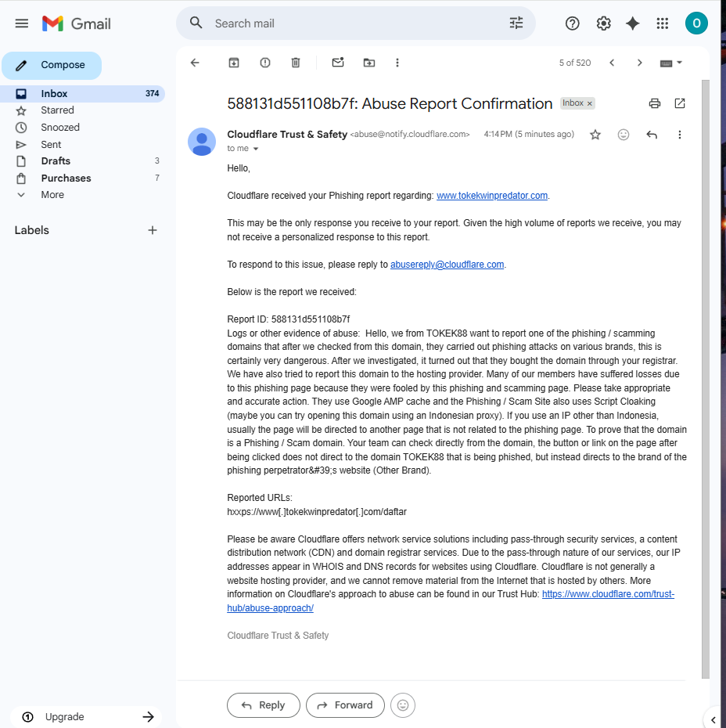Click the abusereply@cloudflare.com email link
Viewport: 726px width, 728px height.
point(447,264)
